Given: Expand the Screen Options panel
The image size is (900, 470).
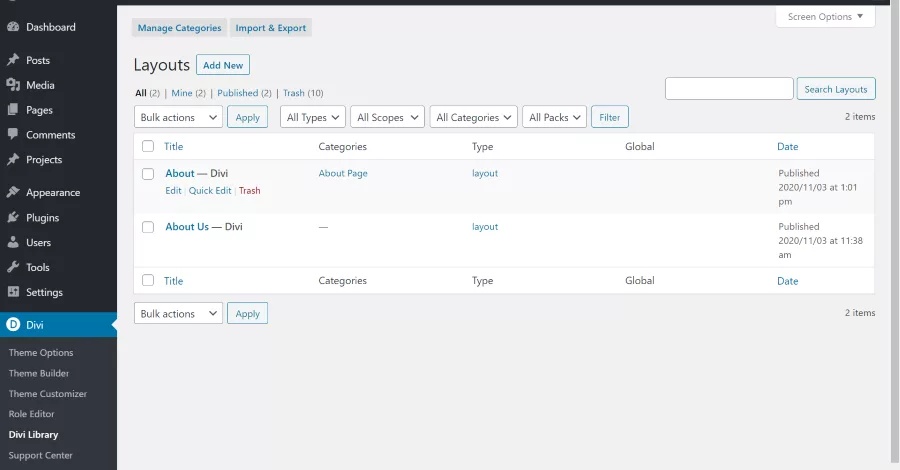Looking at the screenshot, I should pyautogui.click(x=825, y=17).
